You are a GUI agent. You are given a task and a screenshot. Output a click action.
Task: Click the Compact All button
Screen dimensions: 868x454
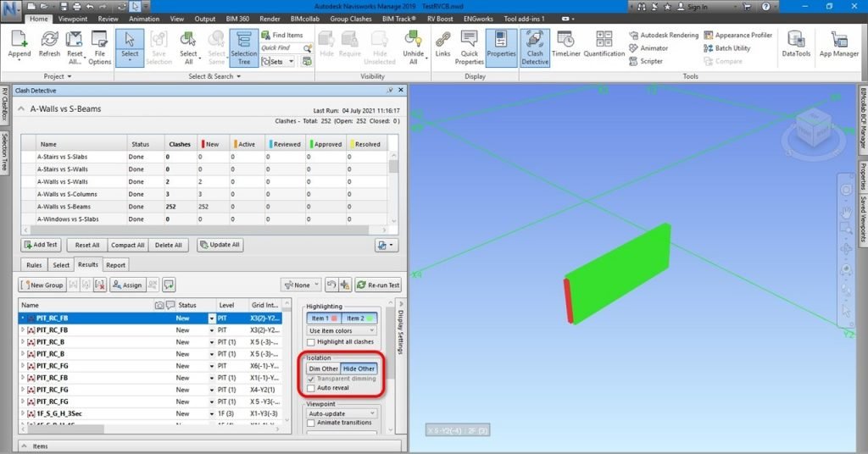point(127,245)
